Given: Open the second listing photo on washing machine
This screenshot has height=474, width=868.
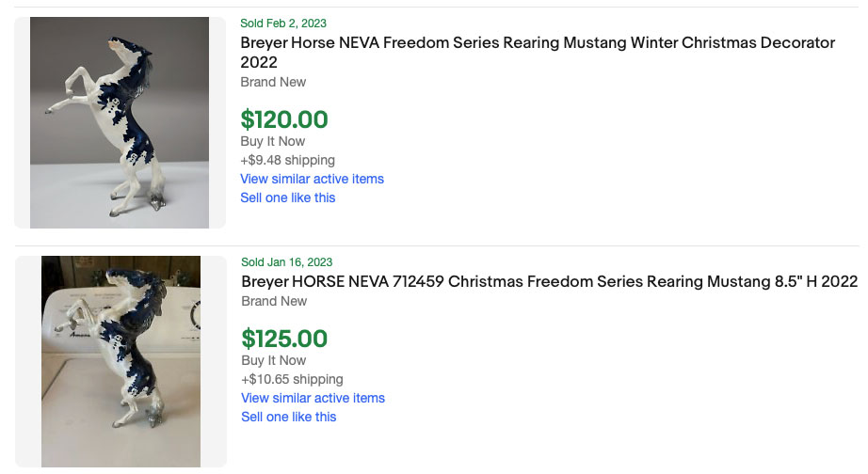Looking at the screenshot, I should [121, 361].
